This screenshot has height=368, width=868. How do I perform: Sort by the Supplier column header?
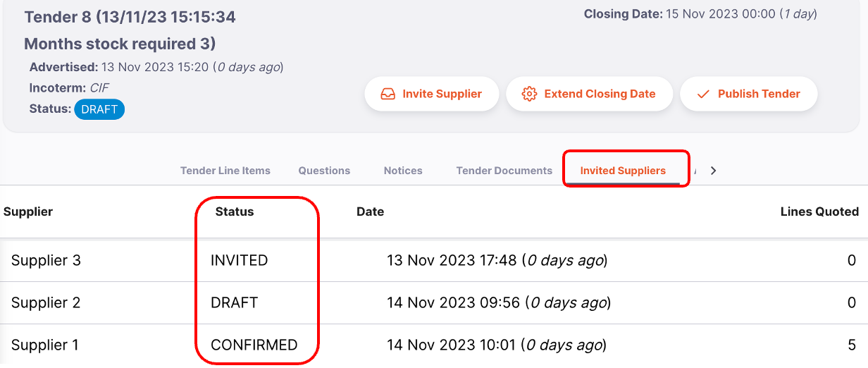tap(28, 211)
